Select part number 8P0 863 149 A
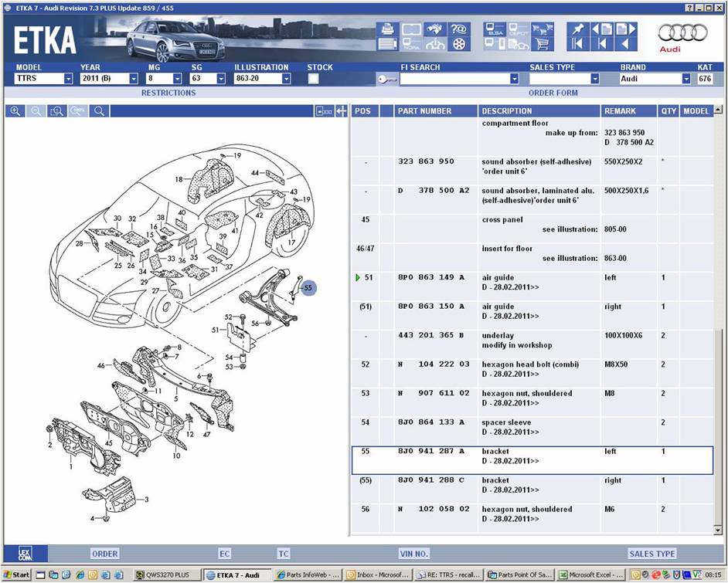The image size is (728, 583). pyautogui.click(x=431, y=277)
